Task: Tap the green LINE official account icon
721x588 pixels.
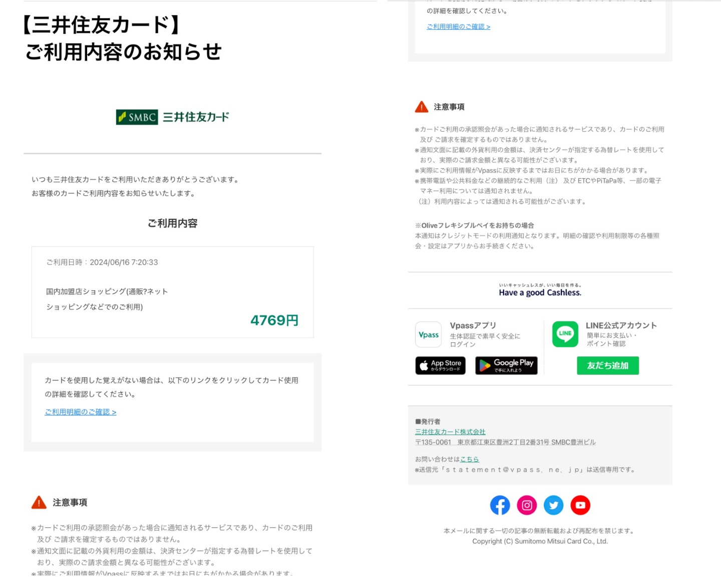Action: [565, 334]
